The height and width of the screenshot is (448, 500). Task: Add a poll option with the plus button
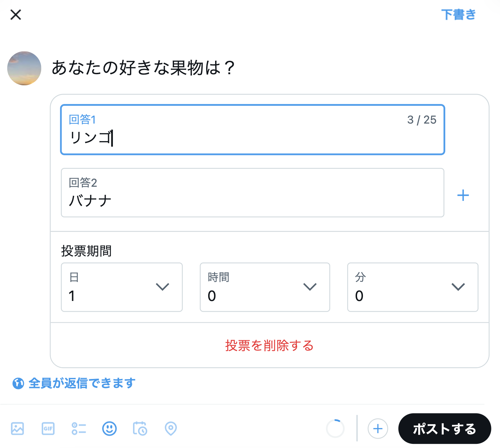tap(463, 195)
